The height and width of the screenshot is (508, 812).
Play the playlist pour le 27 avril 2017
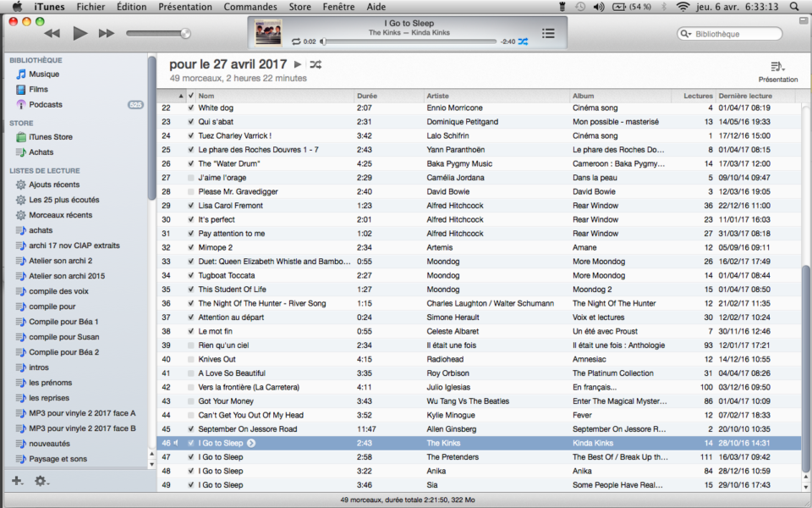297,64
